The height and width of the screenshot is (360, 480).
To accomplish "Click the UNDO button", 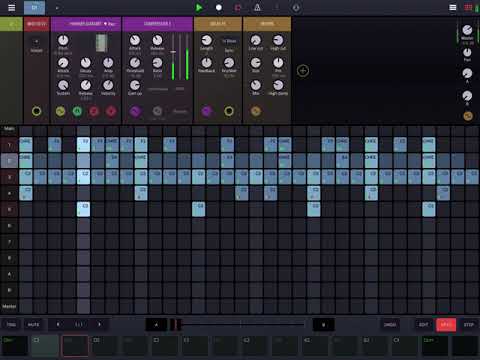I will point(390,324).
